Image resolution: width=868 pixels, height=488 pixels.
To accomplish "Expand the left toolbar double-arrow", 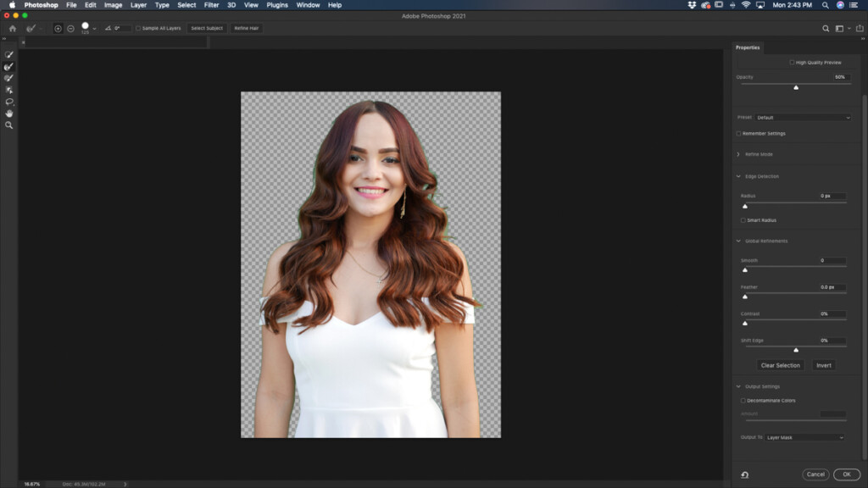I will [x=4, y=39].
